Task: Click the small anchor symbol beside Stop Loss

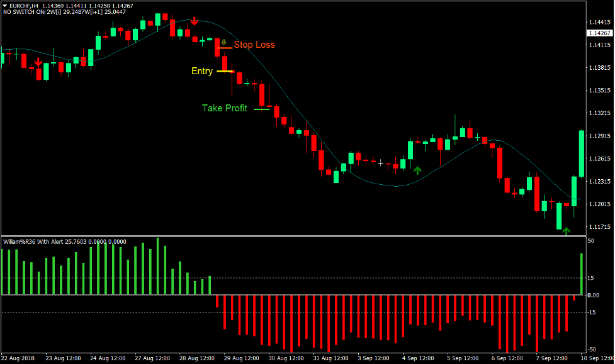Action: [x=223, y=42]
